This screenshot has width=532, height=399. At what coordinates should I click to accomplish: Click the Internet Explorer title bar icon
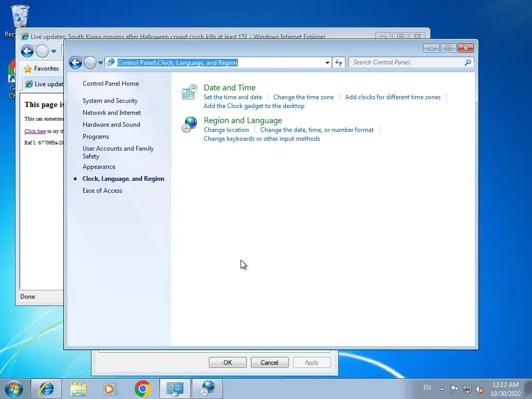pyautogui.click(x=25, y=37)
